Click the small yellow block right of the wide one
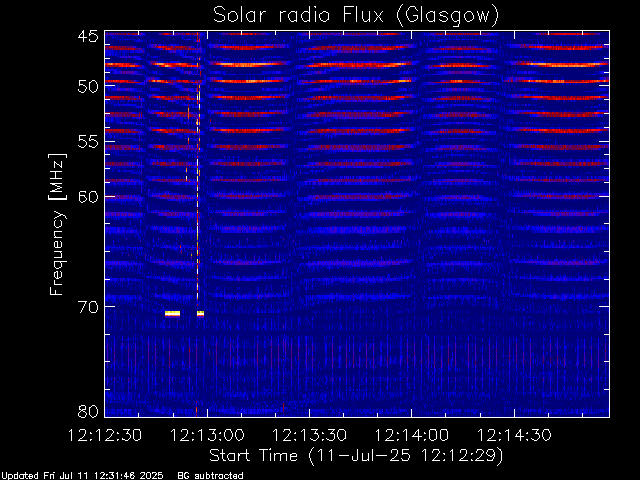The height and width of the screenshot is (480, 640). (x=200, y=313)
